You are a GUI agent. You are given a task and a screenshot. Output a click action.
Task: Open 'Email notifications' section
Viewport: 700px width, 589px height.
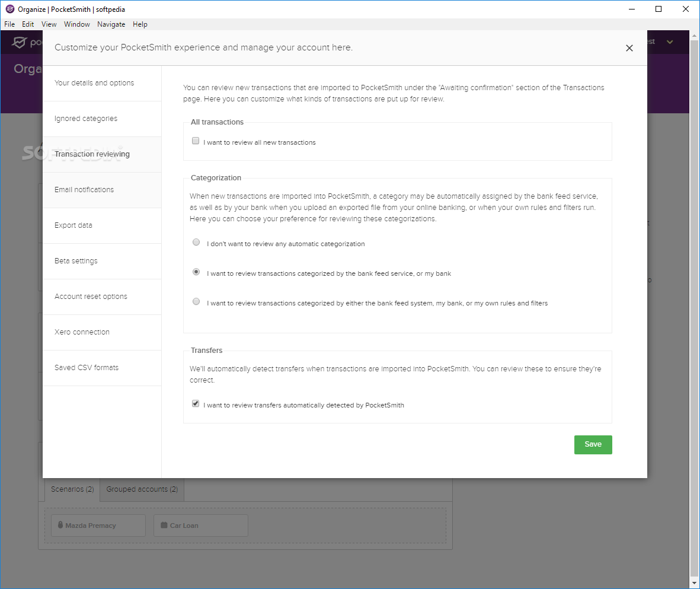click(x=102, y=190)
